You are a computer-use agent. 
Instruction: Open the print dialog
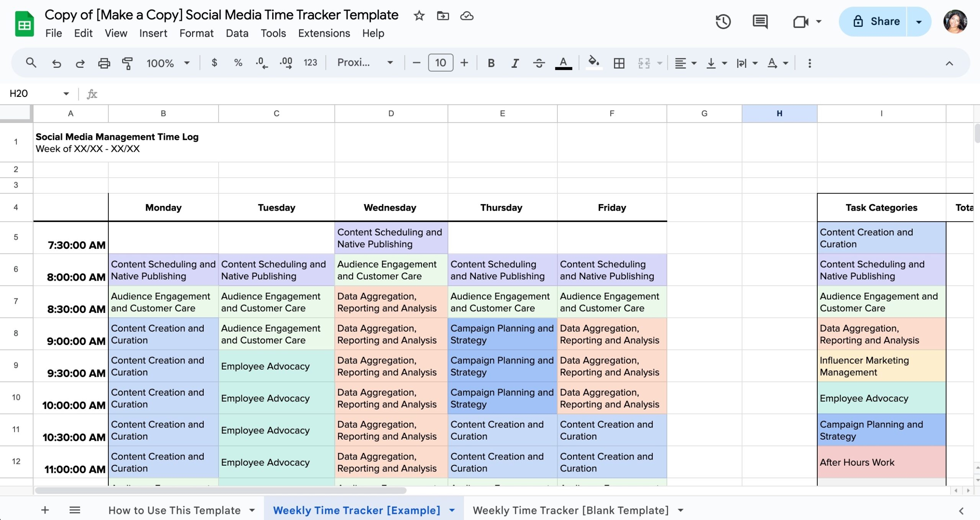tap(104, 63)
